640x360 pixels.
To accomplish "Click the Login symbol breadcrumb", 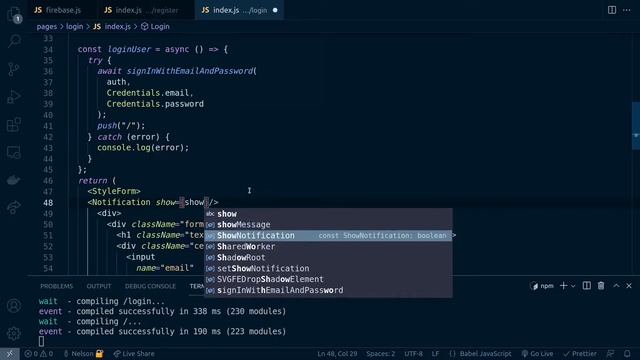I will pyautogui.click(x=155, y=27).
